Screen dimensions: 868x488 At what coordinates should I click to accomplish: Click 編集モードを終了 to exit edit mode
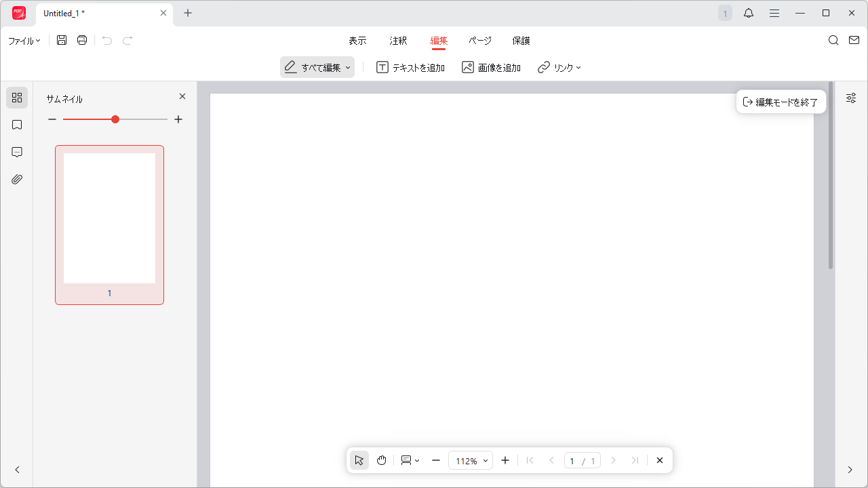(781, 102)
